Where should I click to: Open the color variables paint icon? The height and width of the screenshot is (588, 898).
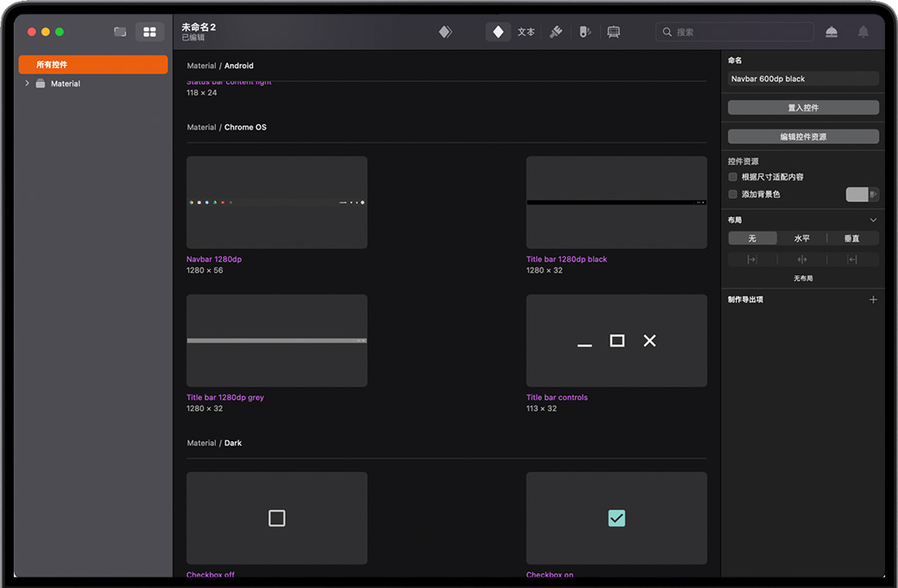[x=585, y=32]
